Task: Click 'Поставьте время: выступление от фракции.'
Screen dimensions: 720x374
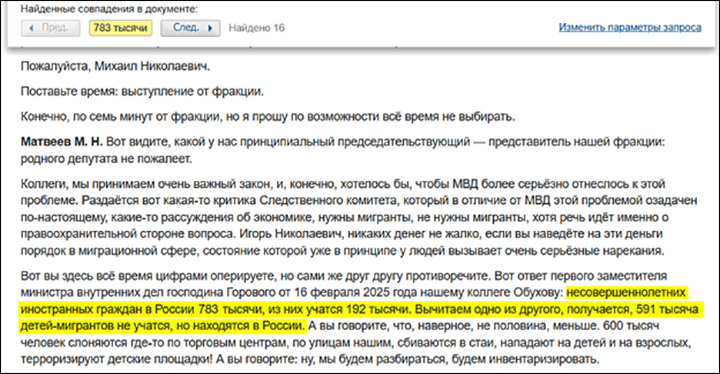Action: pyautogui.click(x=142, y=91)
